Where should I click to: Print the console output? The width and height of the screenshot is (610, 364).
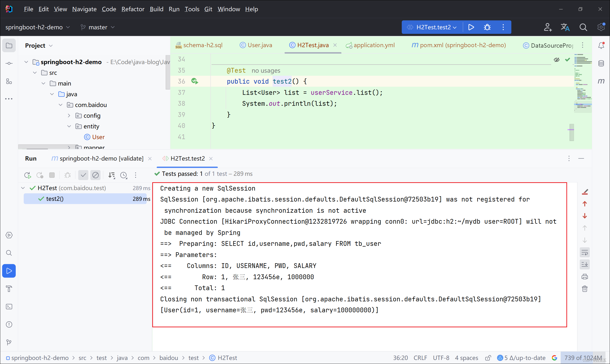(x=585, y=277)
